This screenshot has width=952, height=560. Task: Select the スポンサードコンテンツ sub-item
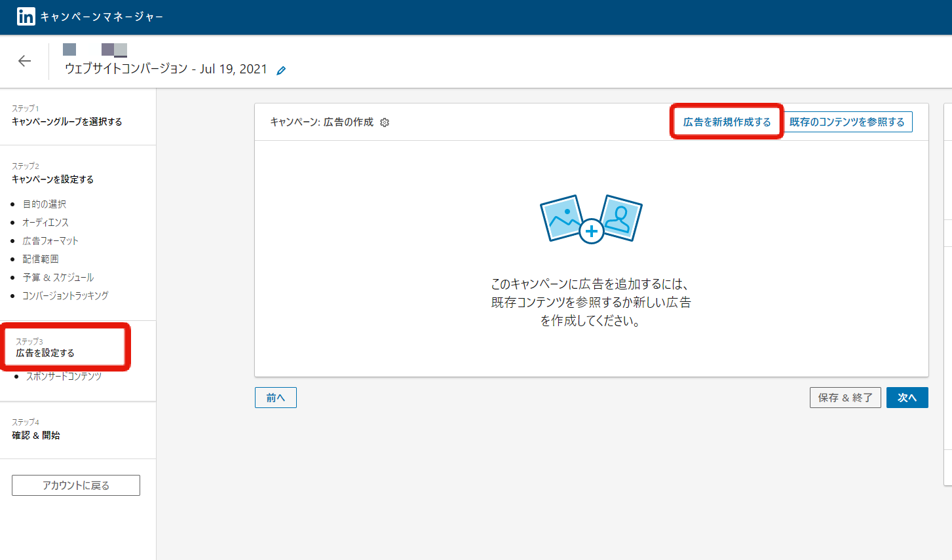click(64, 377)
